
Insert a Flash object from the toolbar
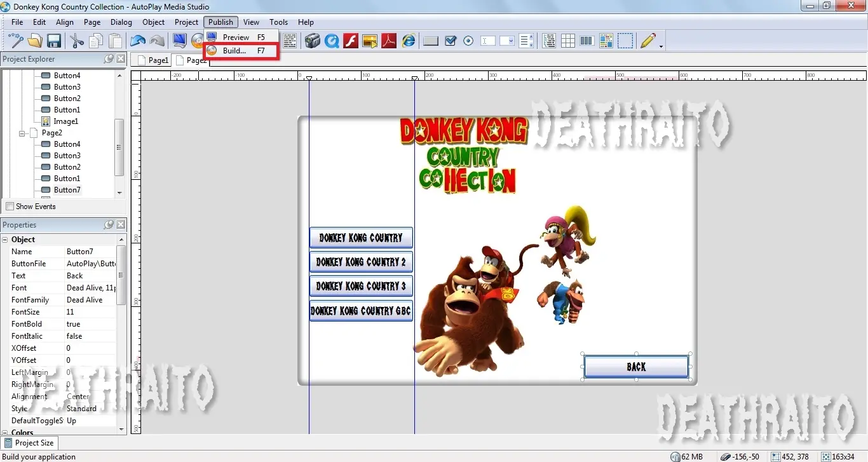(x=351, y=41)
